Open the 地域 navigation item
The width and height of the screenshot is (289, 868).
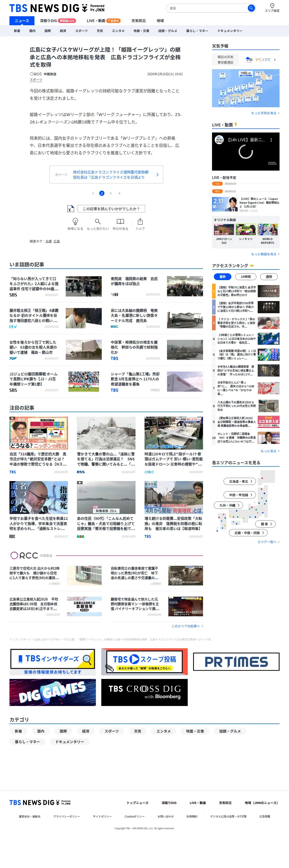pyautogui.click(x=160, y=21)
